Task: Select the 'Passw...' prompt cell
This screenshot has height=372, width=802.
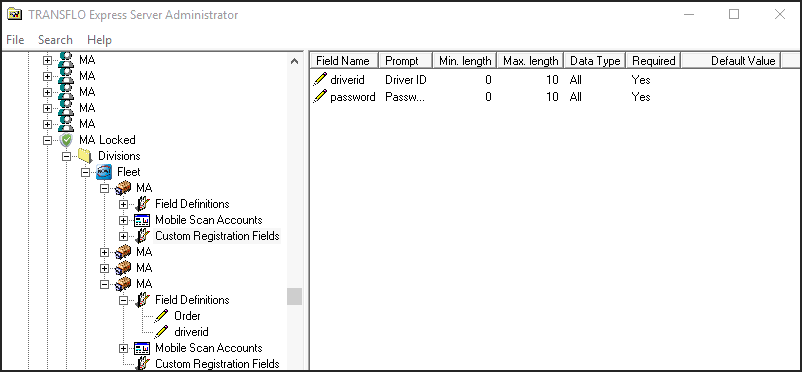Action: click(405, 97)
